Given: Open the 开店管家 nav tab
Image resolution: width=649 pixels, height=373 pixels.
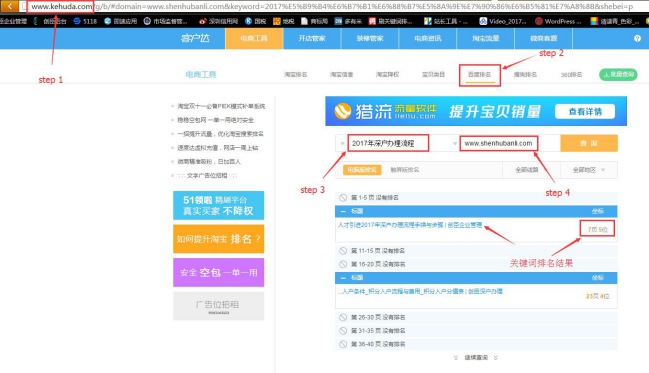Looking at the screenshot, I should click(x=312, y=39).
